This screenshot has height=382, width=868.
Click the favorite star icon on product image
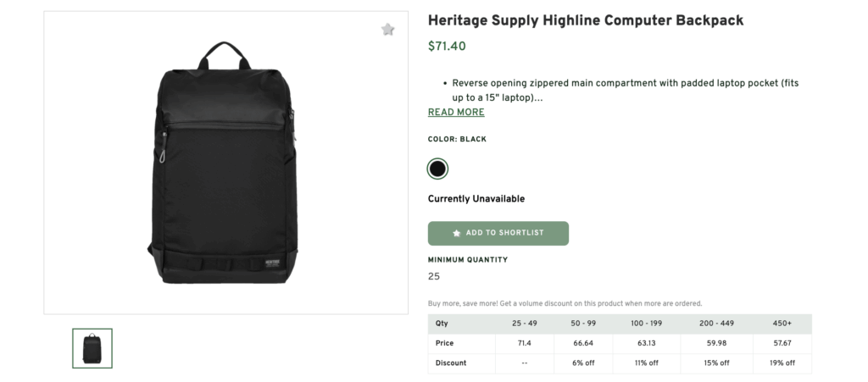coord(387,30)
